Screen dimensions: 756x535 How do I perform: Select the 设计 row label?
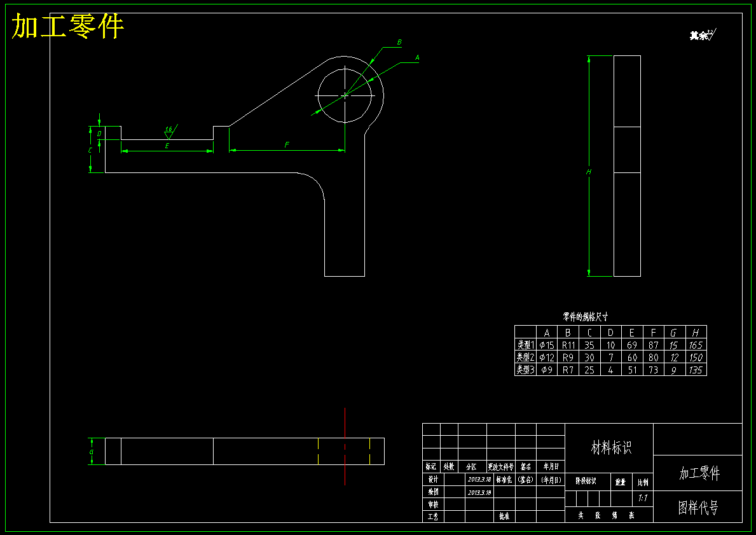coord(433,480)
